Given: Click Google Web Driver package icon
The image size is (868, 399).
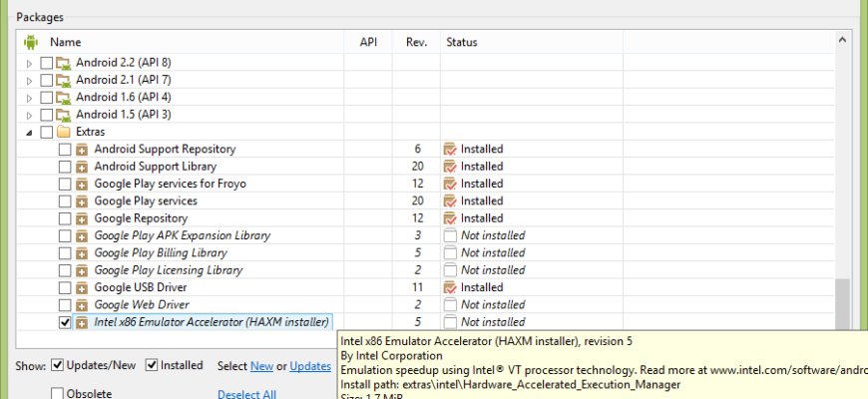Looking at the screenshot, I should [82, 305].
